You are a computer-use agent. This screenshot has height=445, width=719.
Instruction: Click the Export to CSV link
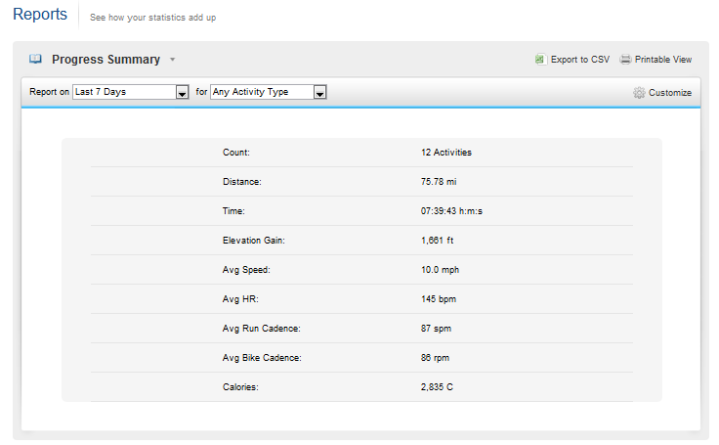(x=580, y=60)
